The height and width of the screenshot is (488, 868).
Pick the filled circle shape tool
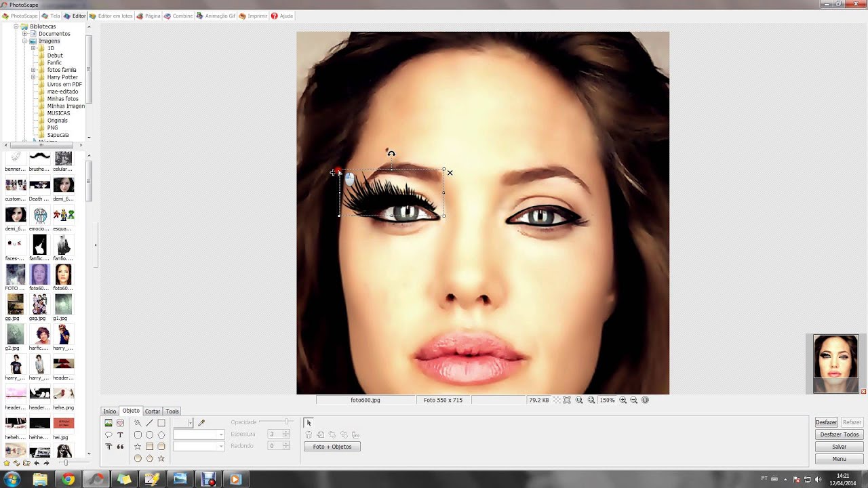coord(138,458)
